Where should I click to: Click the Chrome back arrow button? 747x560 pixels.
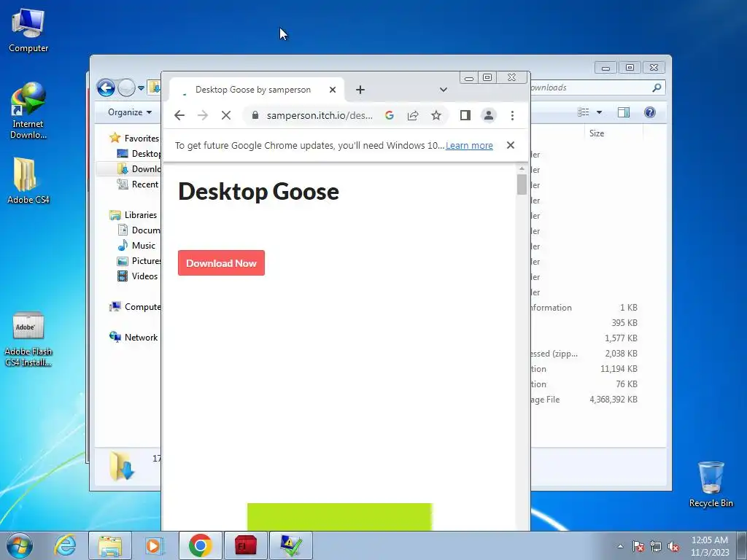[179, 115]
